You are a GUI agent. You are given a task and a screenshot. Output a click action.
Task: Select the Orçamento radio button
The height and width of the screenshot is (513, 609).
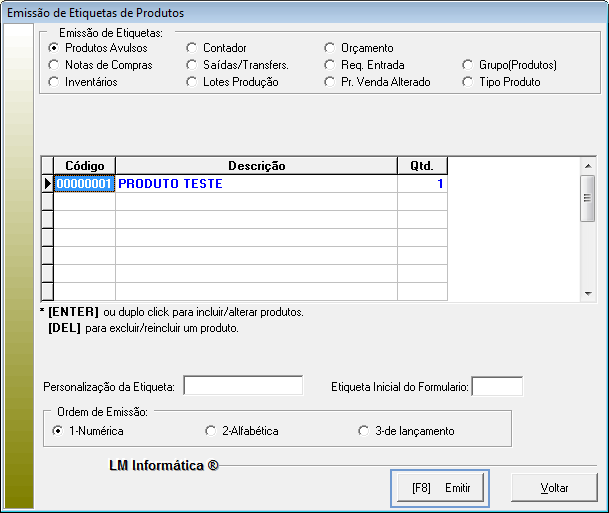pos(331,48)
